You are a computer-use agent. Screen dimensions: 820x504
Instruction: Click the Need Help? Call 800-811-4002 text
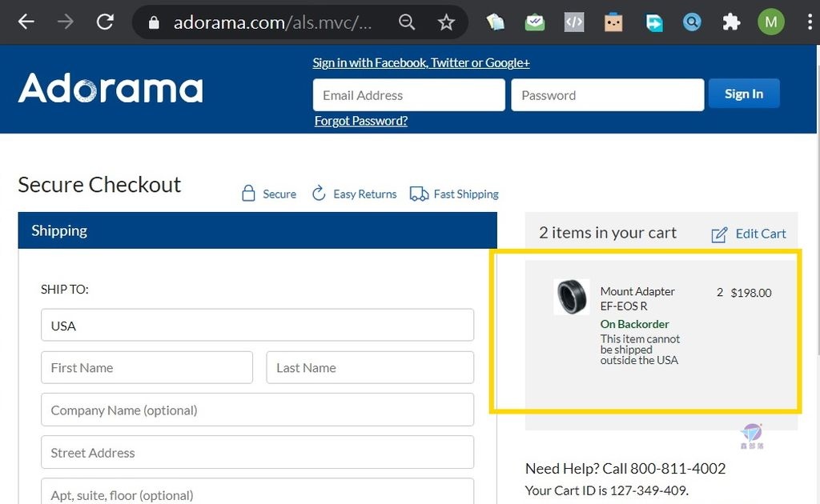click(625, 469)
